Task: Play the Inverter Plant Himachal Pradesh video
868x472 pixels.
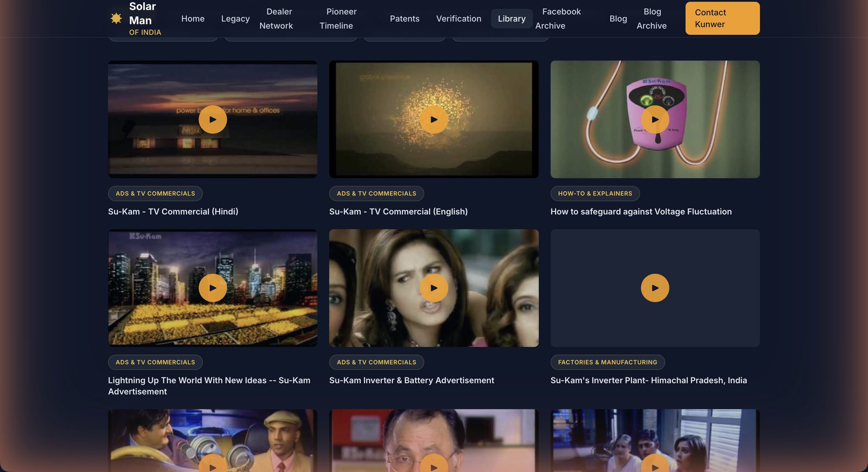Action: (x=655, y=288)
